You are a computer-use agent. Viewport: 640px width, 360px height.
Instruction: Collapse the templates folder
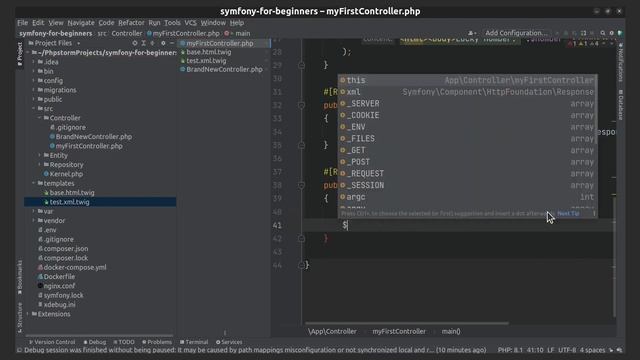pos(34,183)
